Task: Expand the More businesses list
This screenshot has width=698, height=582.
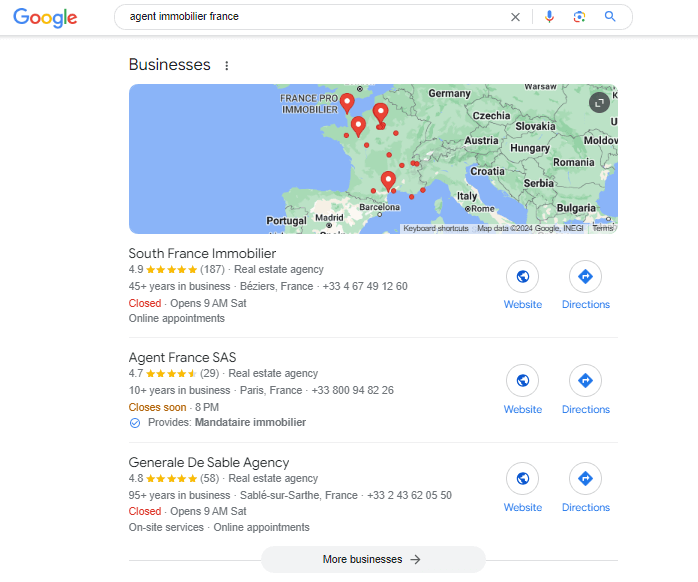Action: pyautogui.click(x=373, y=560)
